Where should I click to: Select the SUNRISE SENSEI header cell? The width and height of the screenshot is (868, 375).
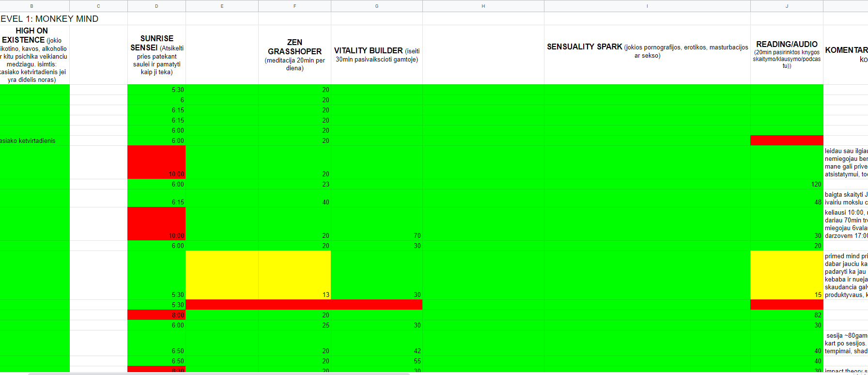(x=156, y=55)
